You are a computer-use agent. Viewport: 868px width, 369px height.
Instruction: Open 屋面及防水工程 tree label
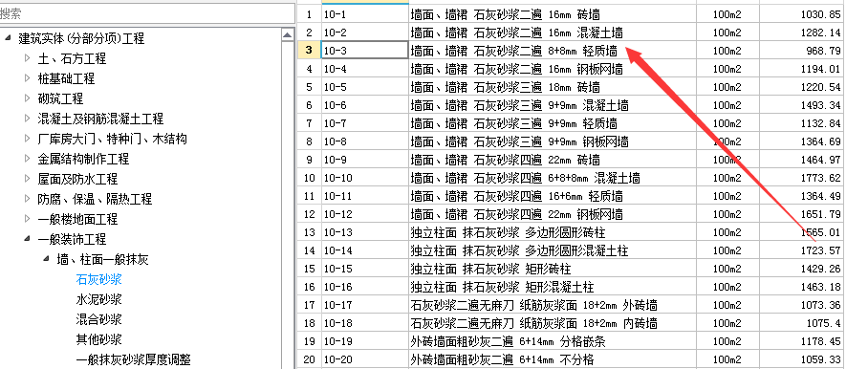click(77, 179)
